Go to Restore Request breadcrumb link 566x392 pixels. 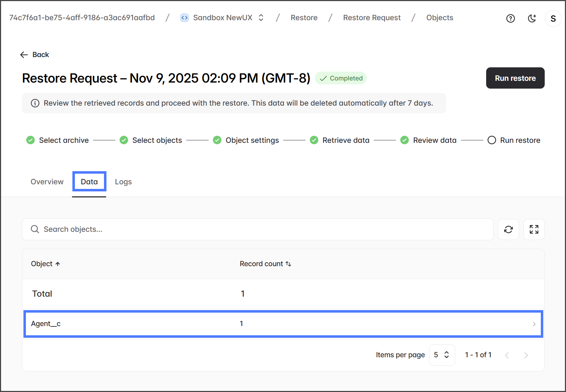[x=372, y=18]
